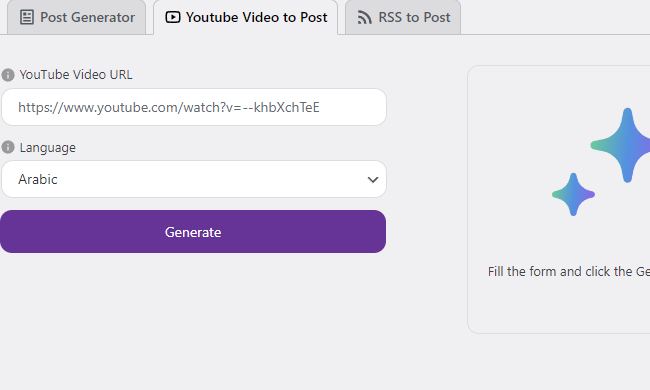Click the empty preview panel area
Viewport: 650px width, 390px height.
pyautogui.click(x=559, y=199)
